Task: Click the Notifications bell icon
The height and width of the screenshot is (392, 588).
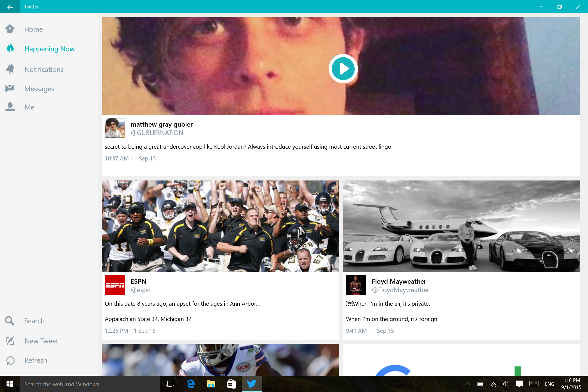Action: [x=10, y=69]
